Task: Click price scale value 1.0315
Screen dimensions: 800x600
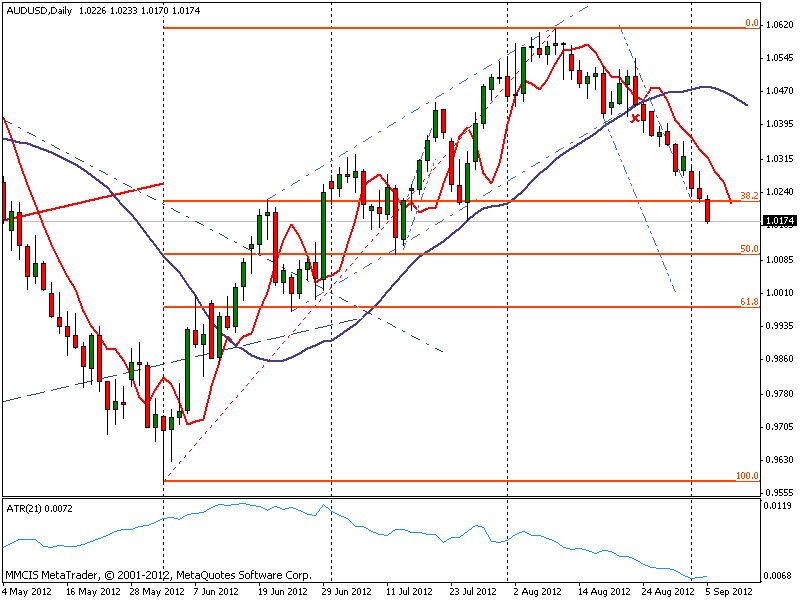Action: 780,159
